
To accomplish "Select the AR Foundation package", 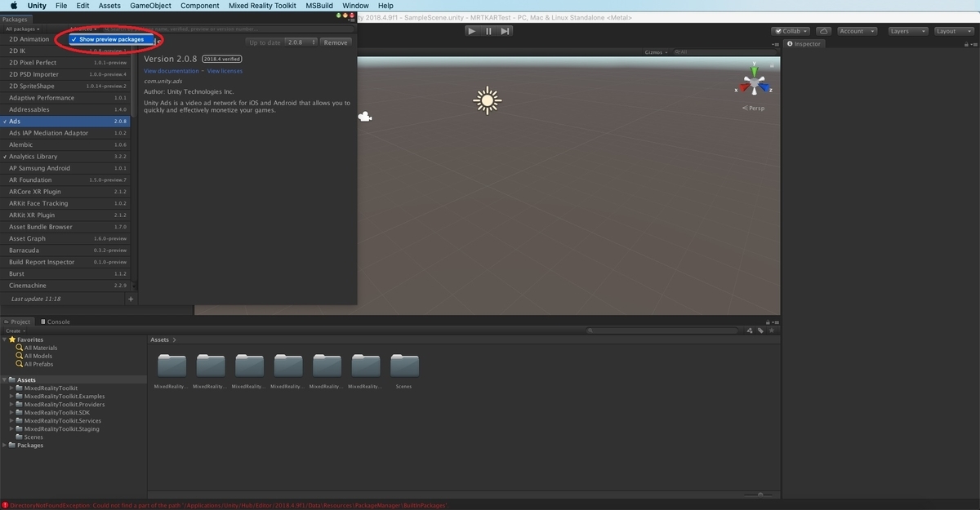I will click(x=65, y=180).
